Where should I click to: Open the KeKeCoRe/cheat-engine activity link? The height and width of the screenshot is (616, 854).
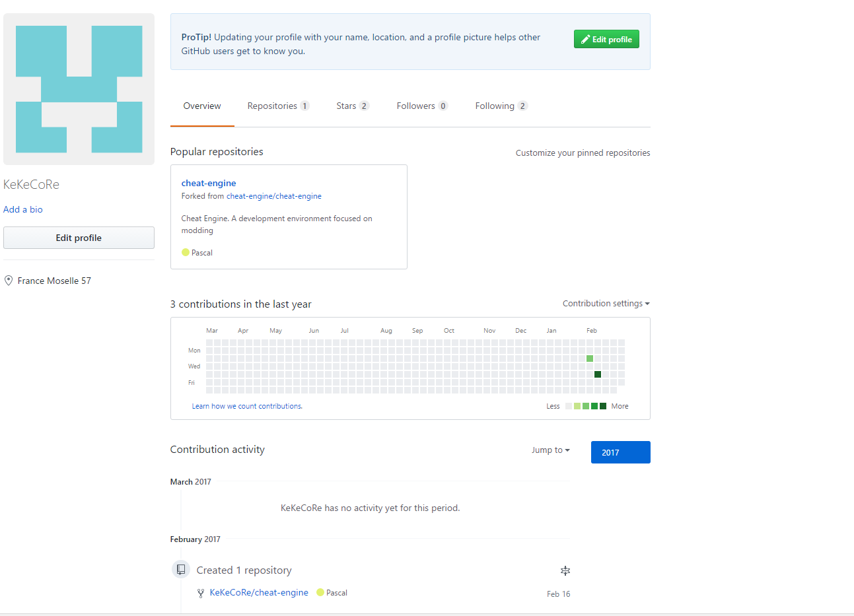tap(259, 592)
